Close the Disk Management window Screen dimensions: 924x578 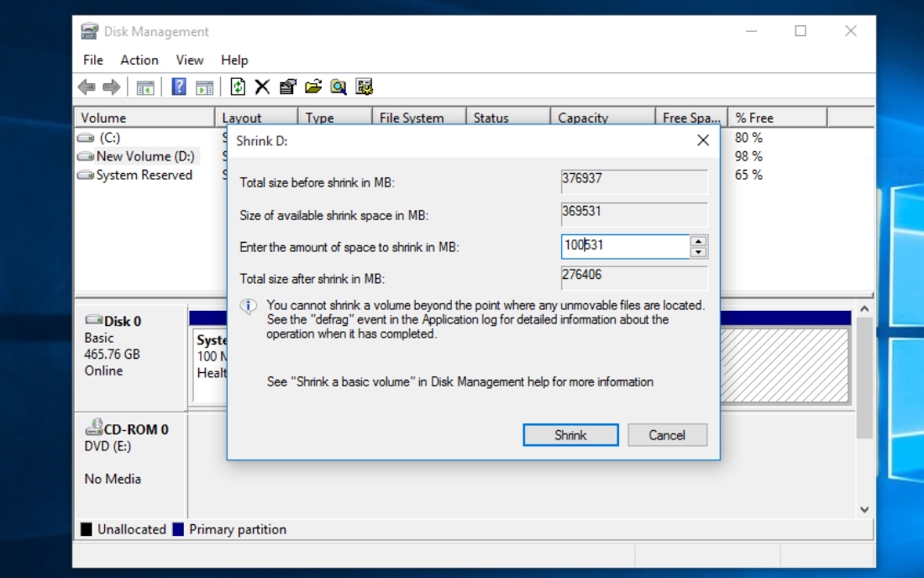click(850, 31)
